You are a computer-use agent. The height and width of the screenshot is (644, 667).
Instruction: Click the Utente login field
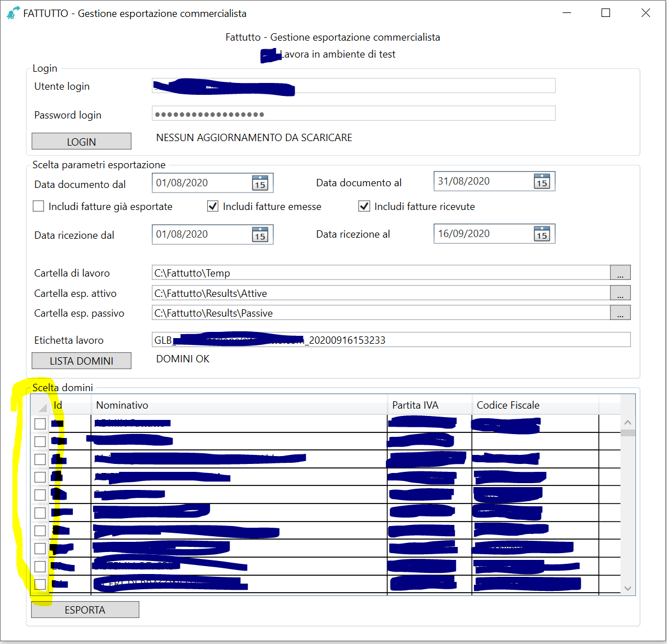(353, 85)
